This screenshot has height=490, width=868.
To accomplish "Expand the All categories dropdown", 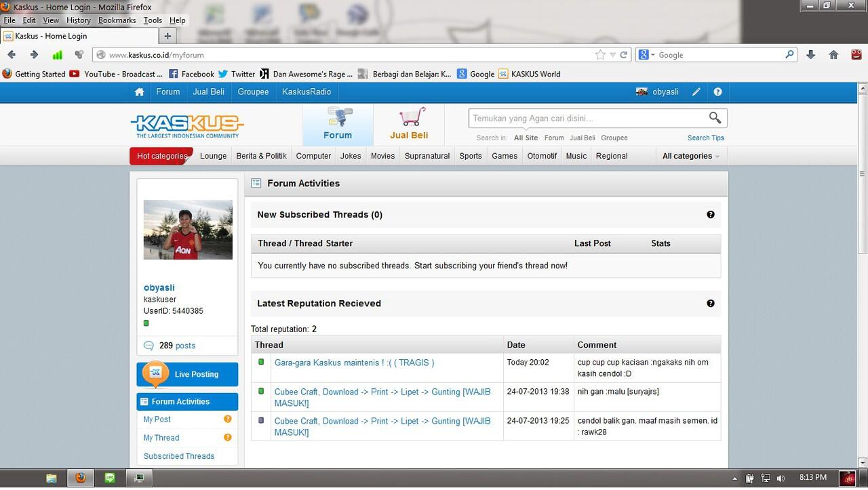I will [x=690, y=156].
